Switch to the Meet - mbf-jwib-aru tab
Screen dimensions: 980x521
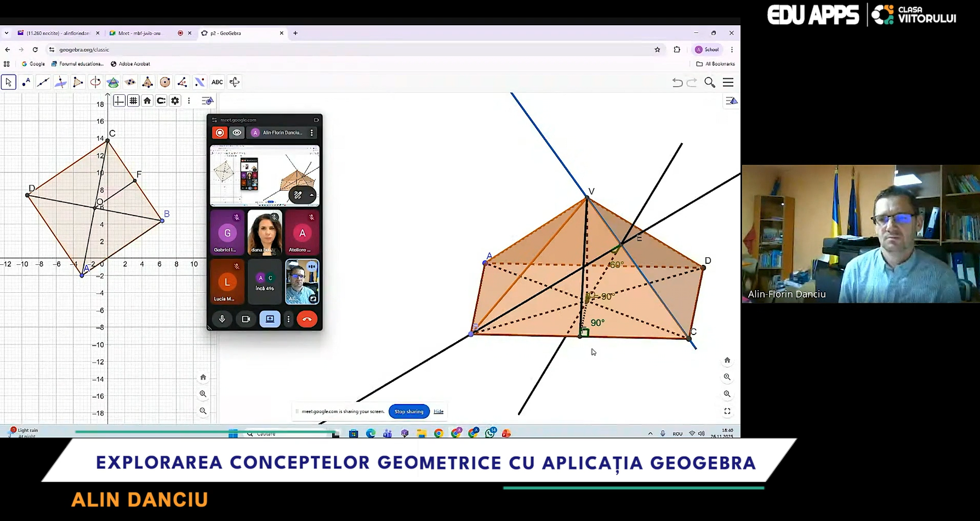pyautogui.click(x=140, y=33)
